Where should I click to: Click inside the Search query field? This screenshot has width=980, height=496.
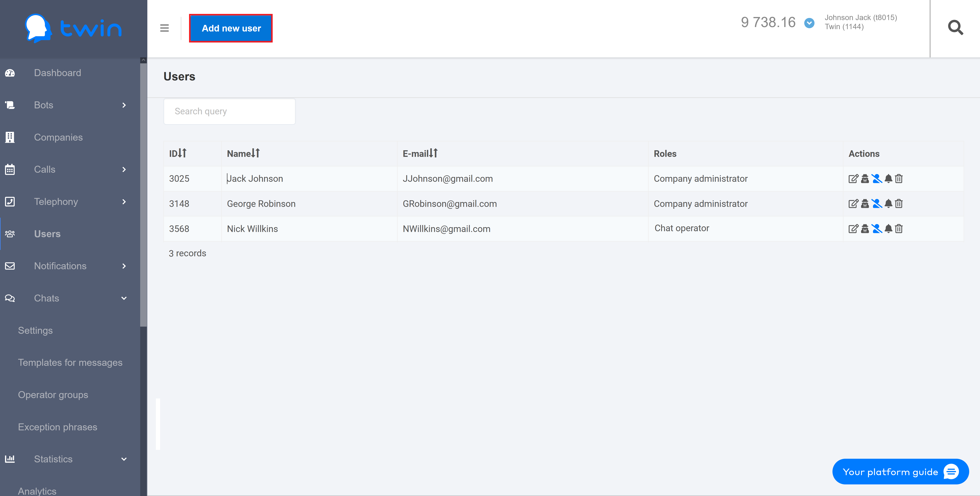[x=229, y=111]
